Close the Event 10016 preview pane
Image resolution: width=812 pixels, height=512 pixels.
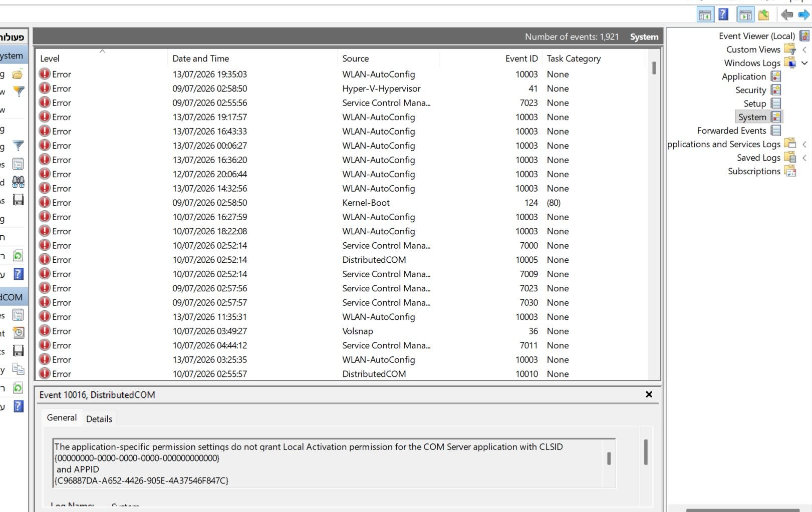click(x=649, y=394)
